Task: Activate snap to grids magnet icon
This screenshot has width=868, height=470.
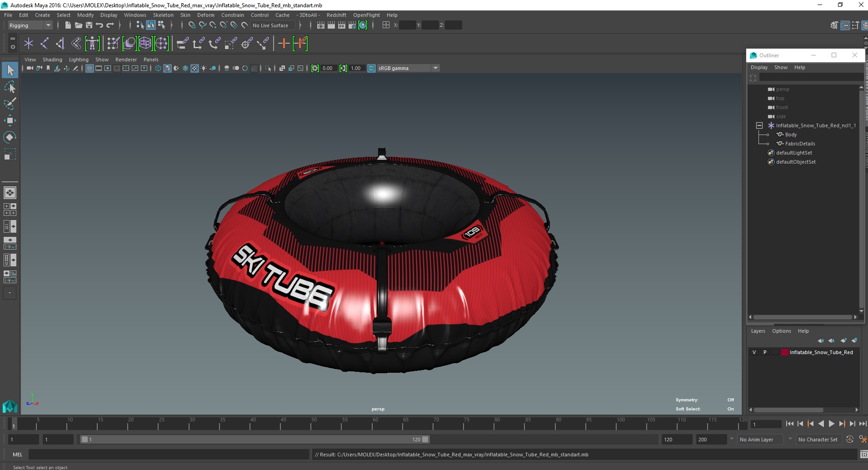Action: (192, 25)
